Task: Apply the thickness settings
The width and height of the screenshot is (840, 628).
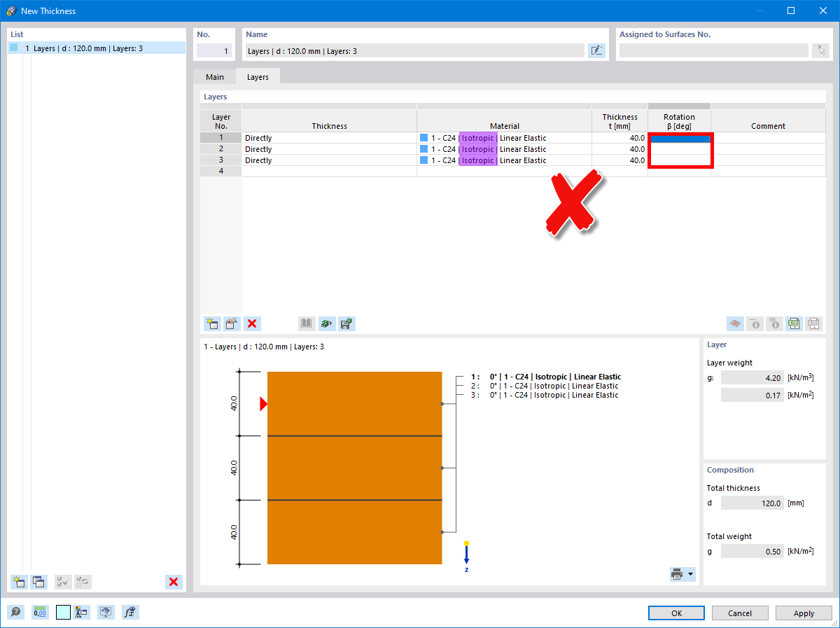Action: [x=804, y=613]
